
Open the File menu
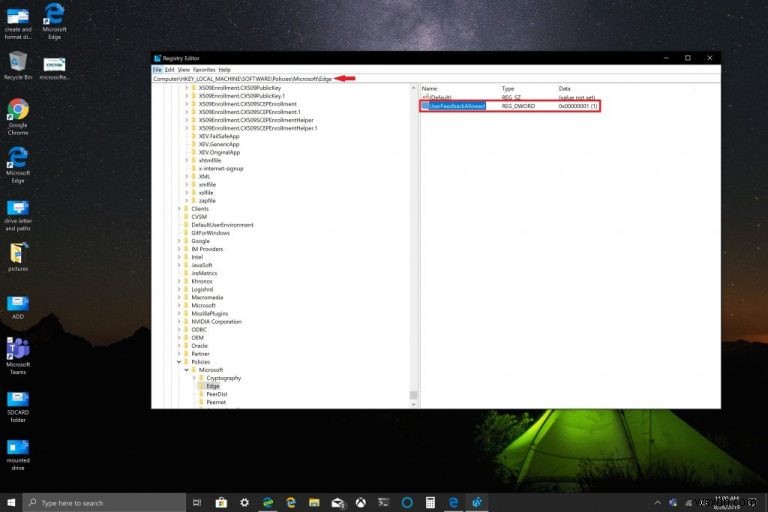click(157, 70)
